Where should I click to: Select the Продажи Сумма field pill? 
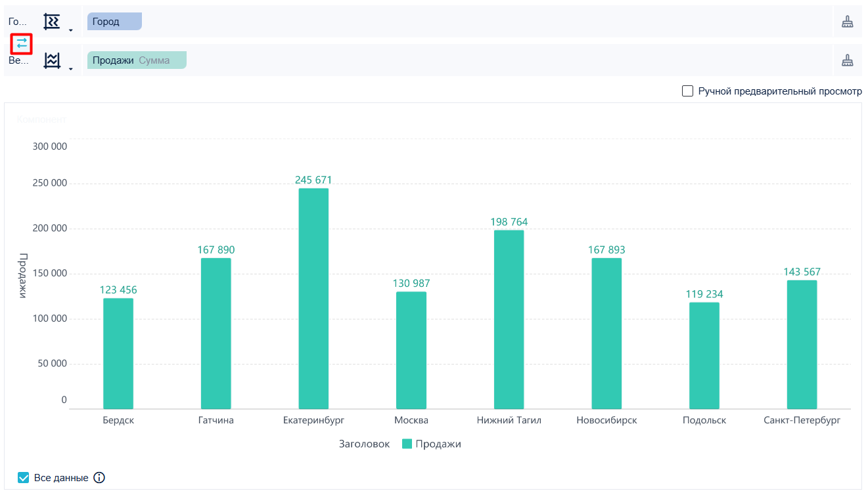(x=137, y=60)
